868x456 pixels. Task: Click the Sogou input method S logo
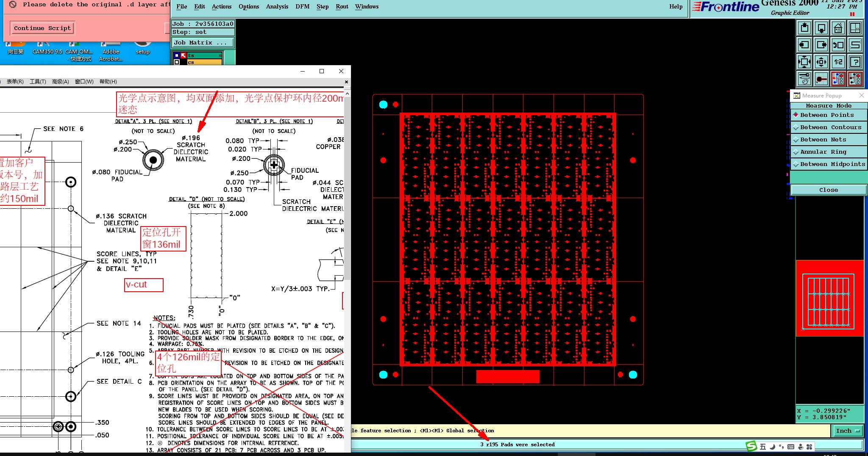(x=751, y=446)
